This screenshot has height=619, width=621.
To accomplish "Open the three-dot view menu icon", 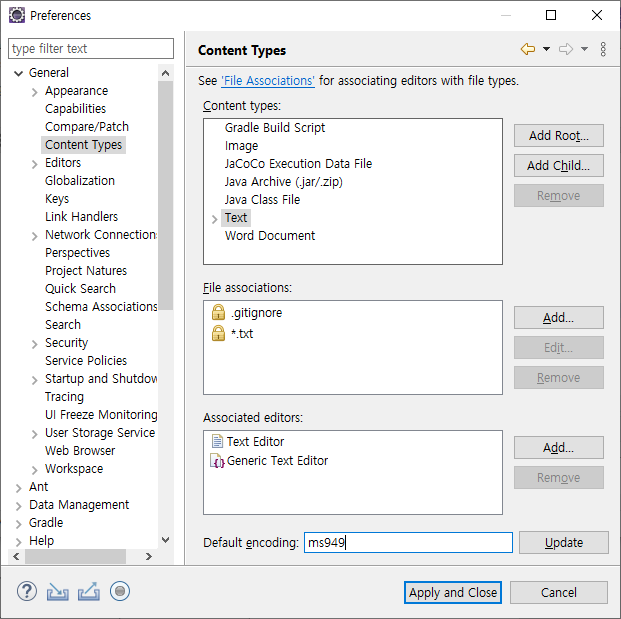I will pos(603,49).
